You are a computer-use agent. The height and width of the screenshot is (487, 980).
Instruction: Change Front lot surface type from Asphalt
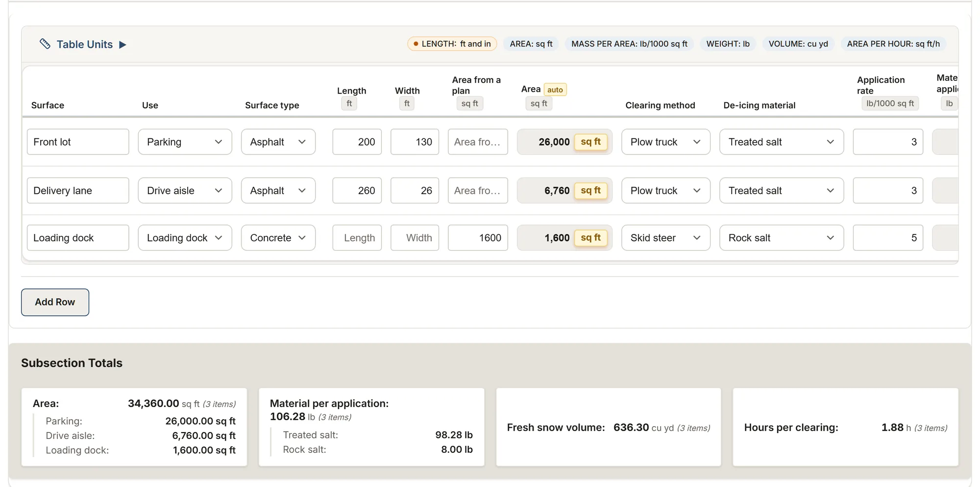pos(278,142)
